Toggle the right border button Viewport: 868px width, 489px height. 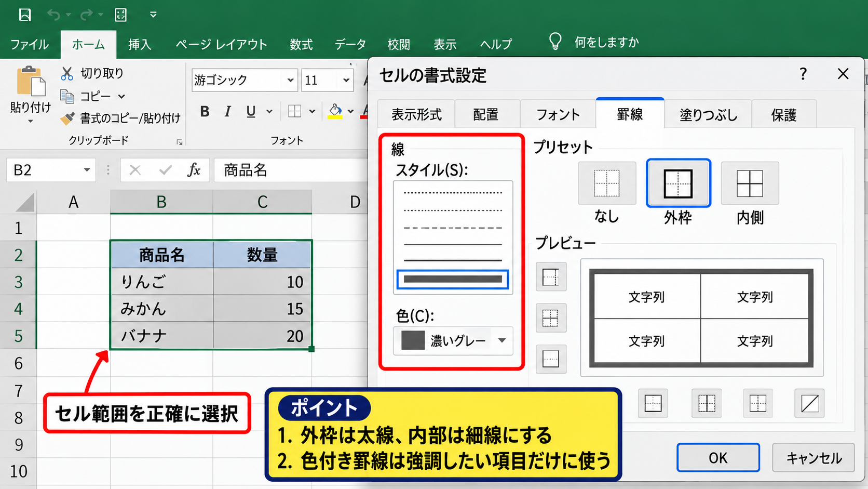758,403
